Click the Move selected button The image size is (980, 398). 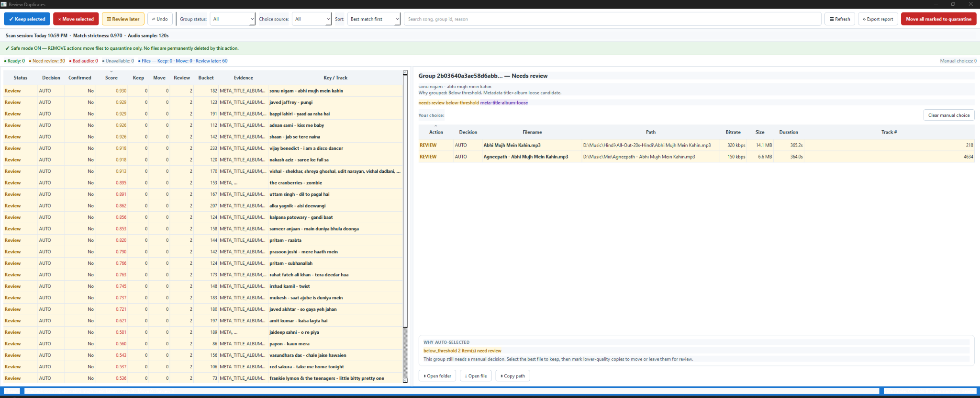click(x=76, y=19)
